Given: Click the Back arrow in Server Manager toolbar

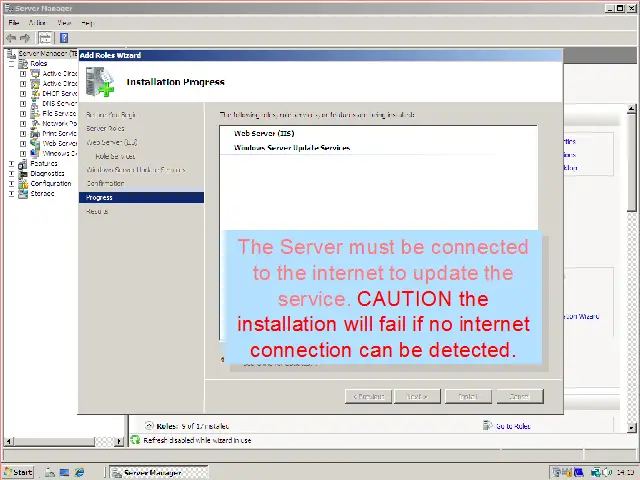Looking at the screenshot, I should [x=11, y=38].
